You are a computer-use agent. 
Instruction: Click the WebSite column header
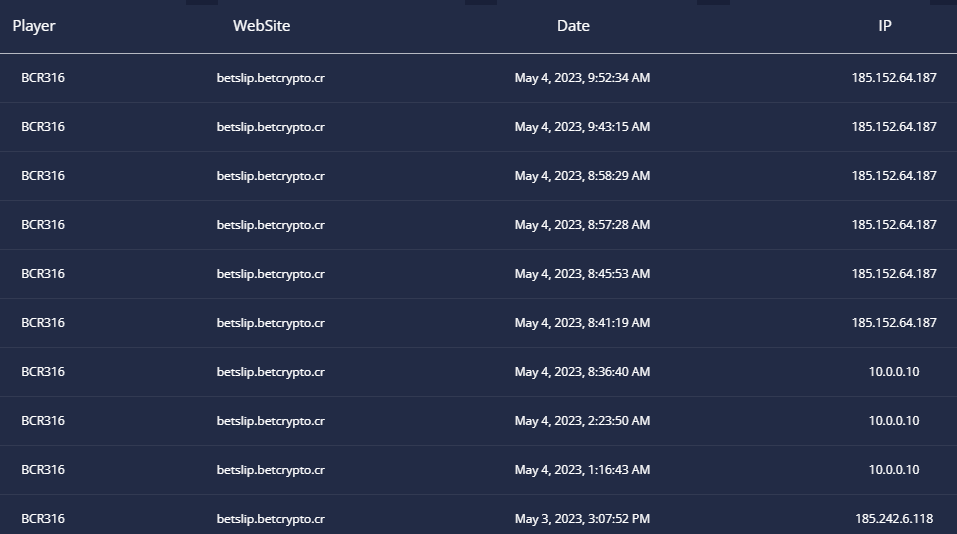tap(261, 26)
